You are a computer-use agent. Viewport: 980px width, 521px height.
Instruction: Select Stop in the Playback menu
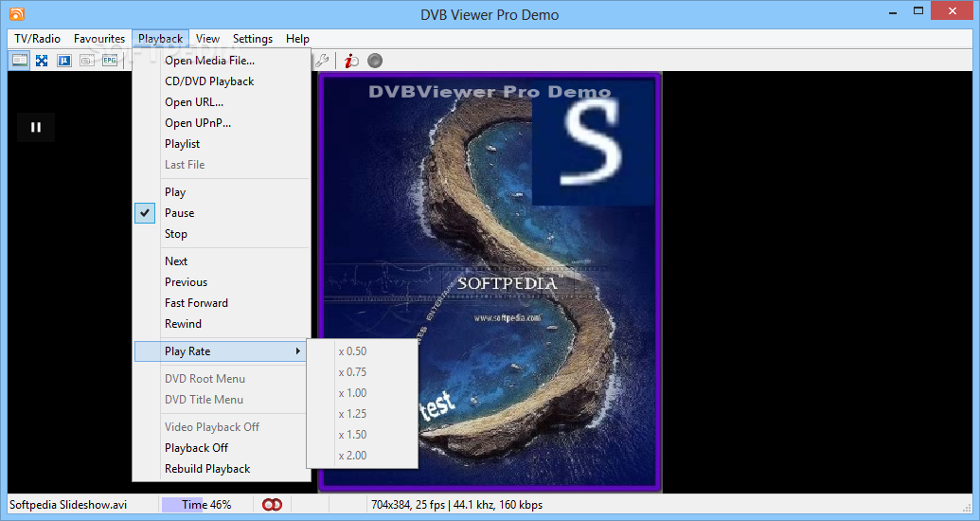[x=222, y=234]
